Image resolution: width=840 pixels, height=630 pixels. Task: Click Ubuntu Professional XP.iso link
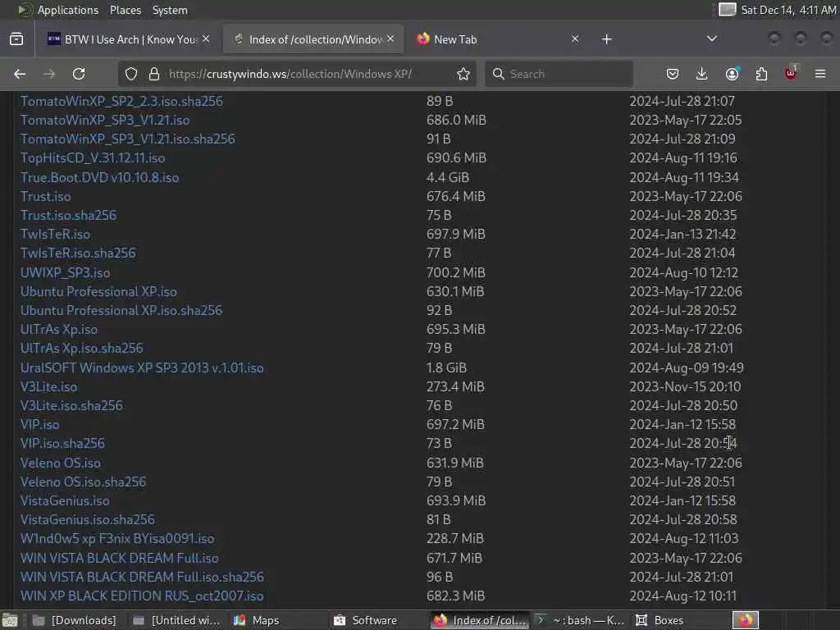click(98, 291)
